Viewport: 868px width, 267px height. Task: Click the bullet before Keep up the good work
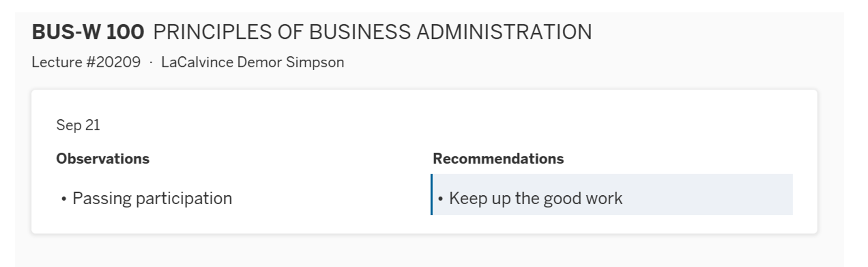pyautogui.click(x=440, y=199)
